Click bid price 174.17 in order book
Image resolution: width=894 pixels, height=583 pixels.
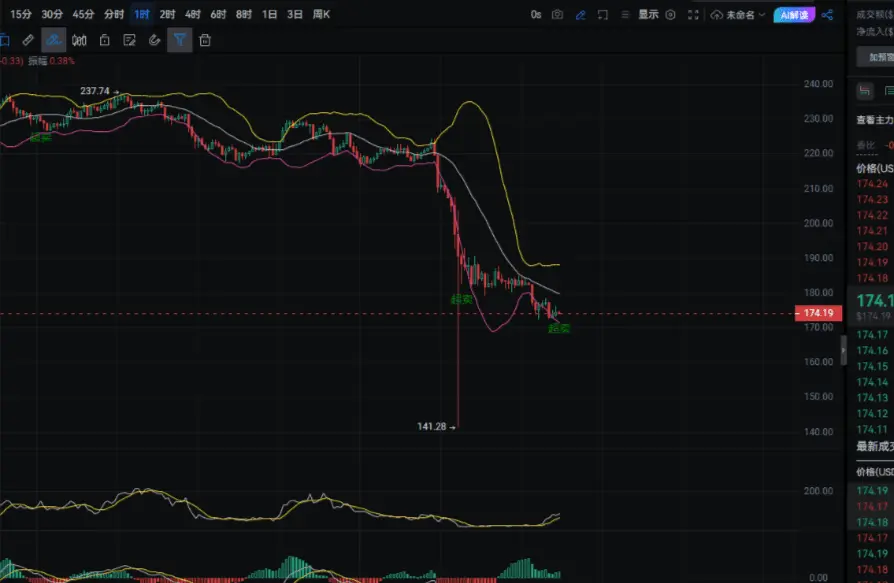(872, 335)
